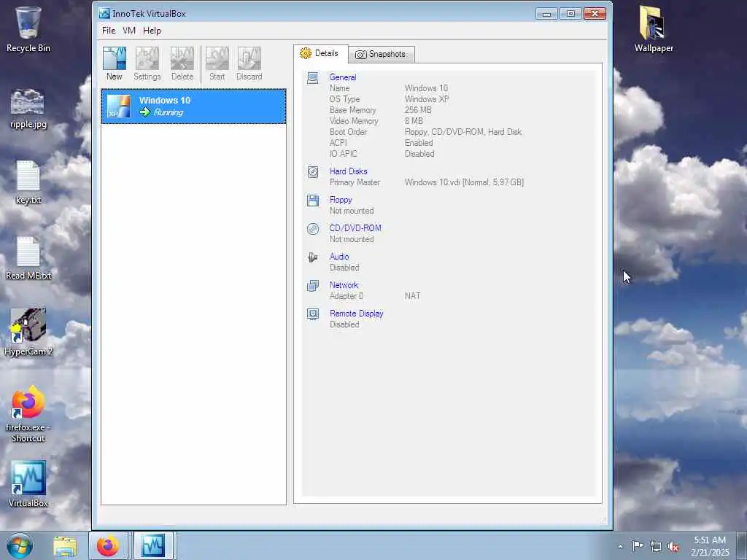Select the VirtualBox desktop shortcut
This screenshot has height=560, width=747.
point(28,484)
